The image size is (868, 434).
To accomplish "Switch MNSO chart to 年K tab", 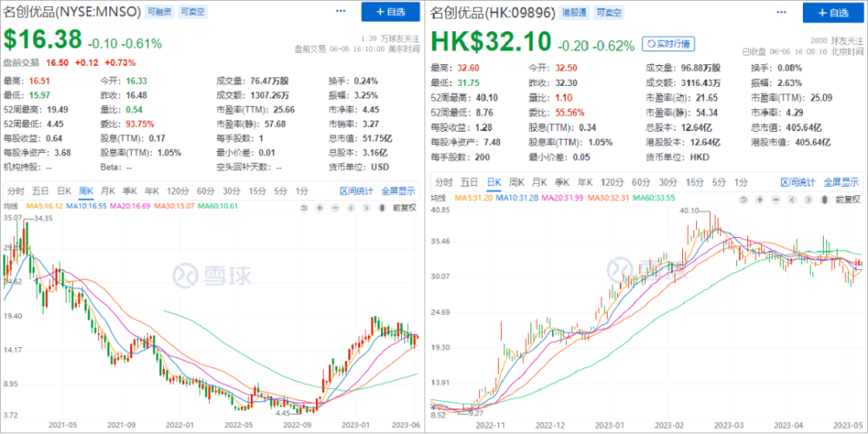I will [x=153, y=191].
